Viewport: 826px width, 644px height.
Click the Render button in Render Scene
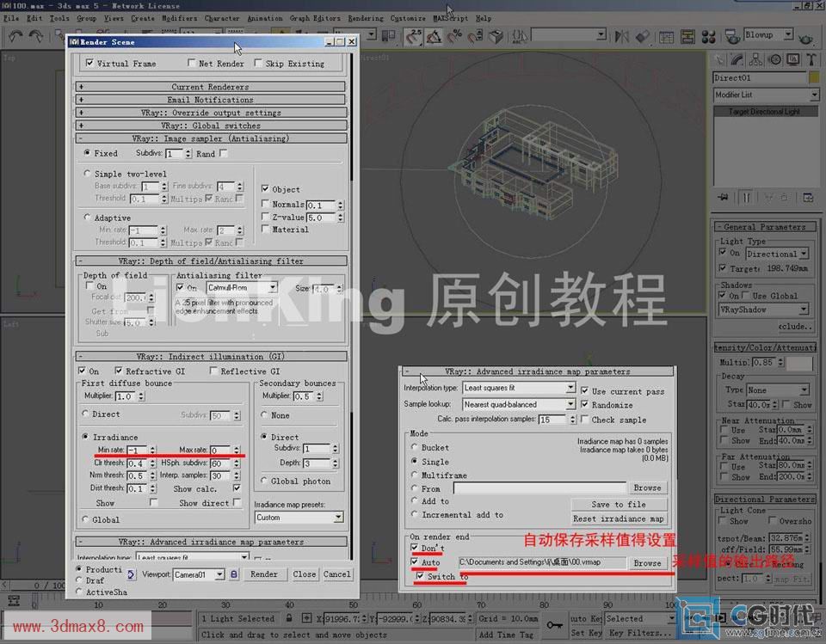pyautogui.click(x=264, y=574)
